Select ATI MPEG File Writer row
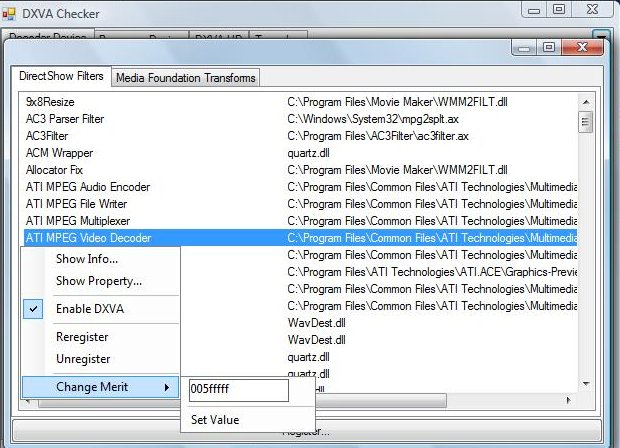 coord(301,204)
